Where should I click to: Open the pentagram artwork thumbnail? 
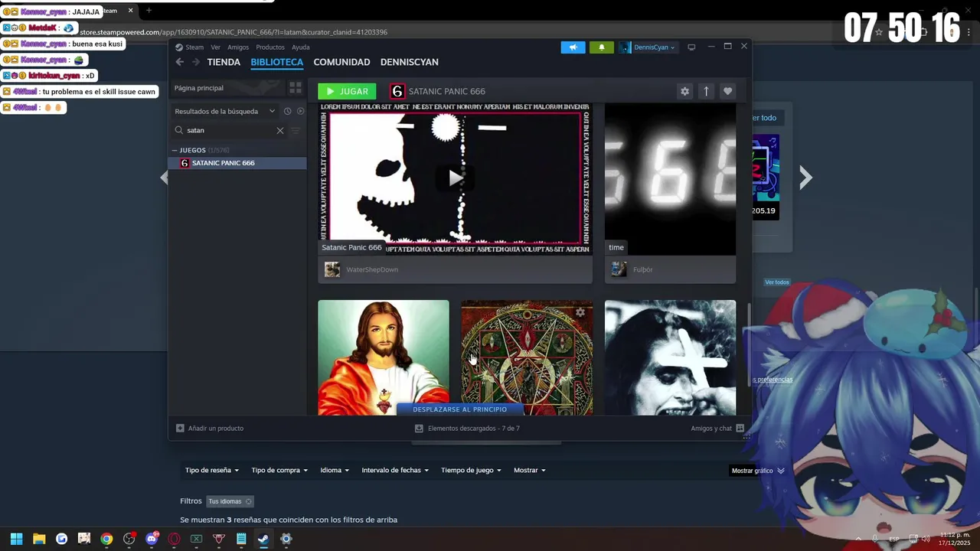[527, 357]
